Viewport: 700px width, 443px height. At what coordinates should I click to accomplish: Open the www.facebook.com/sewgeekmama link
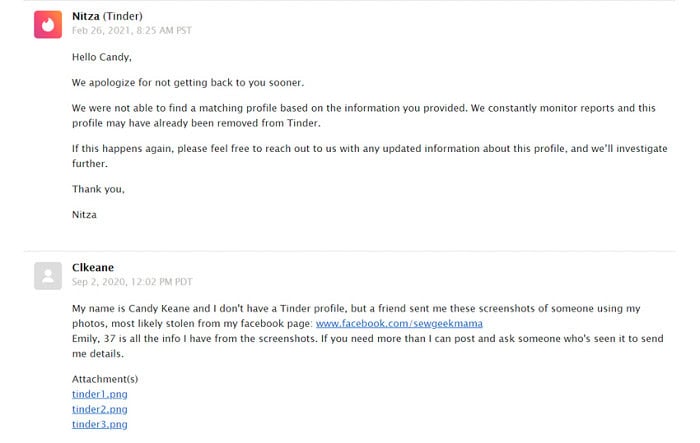click(399, 323)
